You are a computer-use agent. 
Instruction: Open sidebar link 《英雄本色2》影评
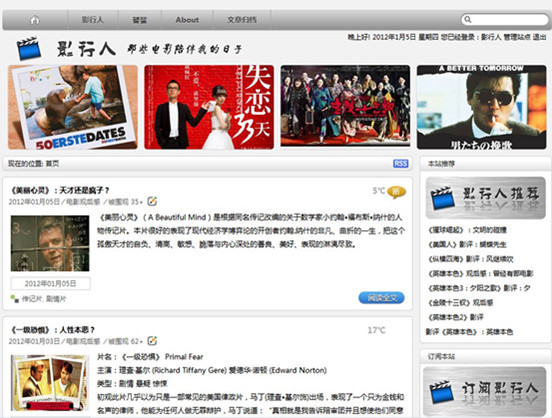coord(455,317)
